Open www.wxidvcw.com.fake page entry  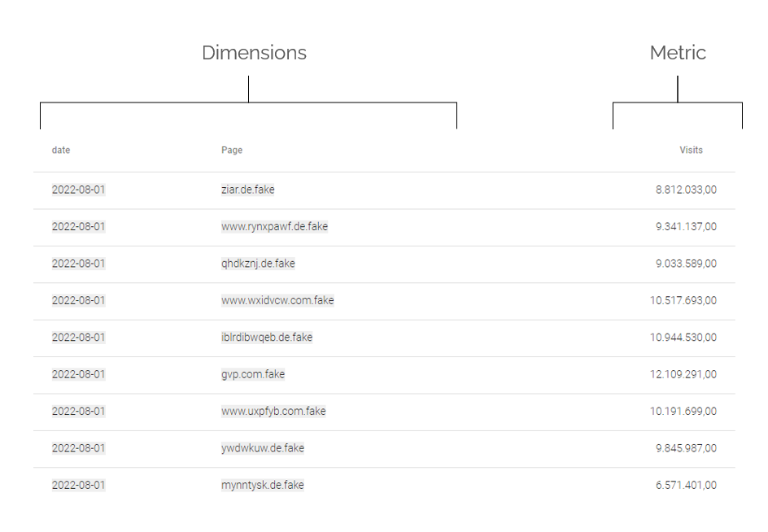(x=277, y=300)
